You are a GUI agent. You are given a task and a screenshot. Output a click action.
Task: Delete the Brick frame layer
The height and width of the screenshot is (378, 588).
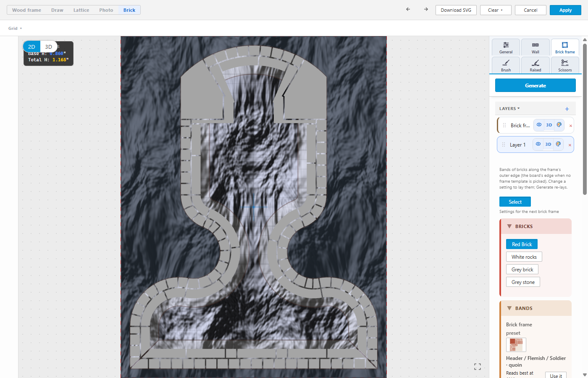[x=570, y=126]
